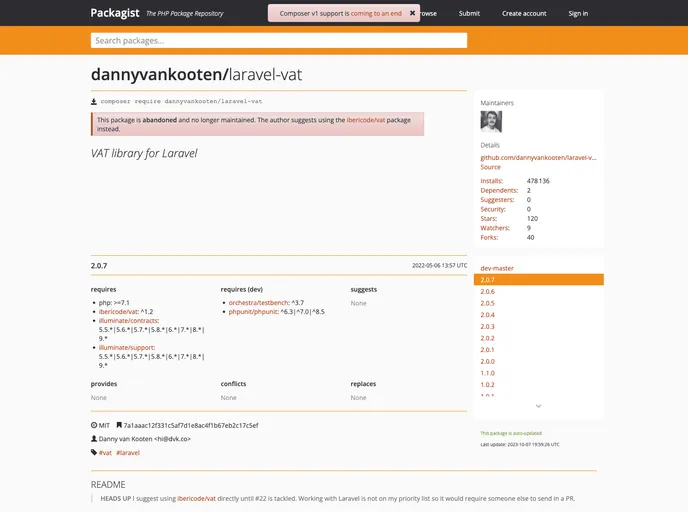Open the Installs statistics link

(491, 181)
